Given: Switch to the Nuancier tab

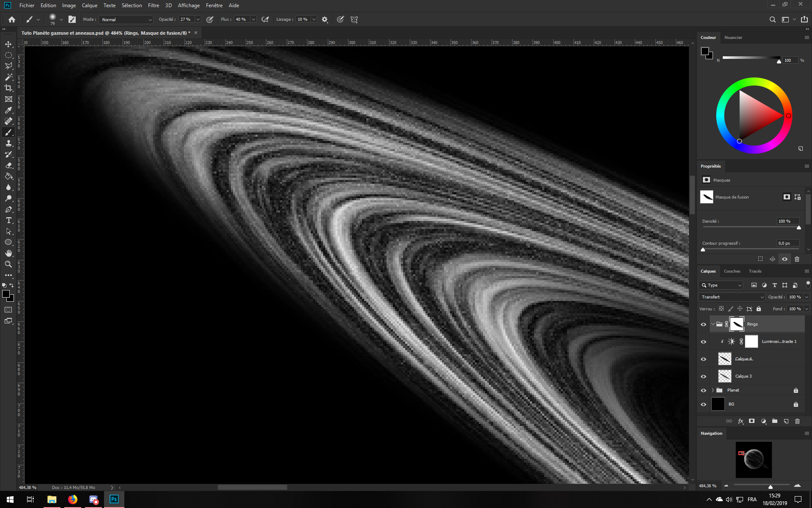Looking at the screenshot, I should click(733, 38).
